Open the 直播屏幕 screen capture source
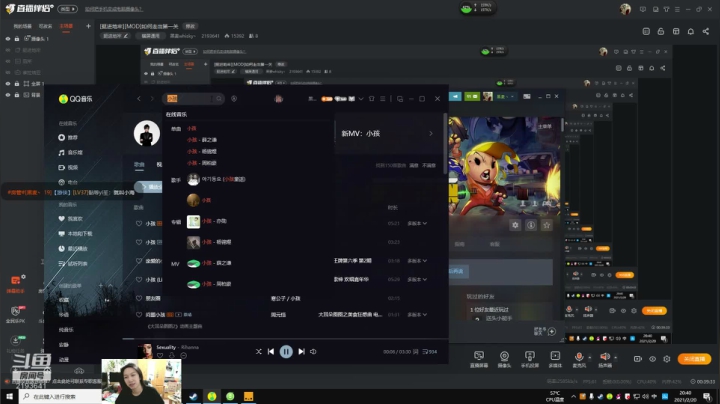Screen dimensions: 720x404 pyautogui.click(x=479, y=359)
